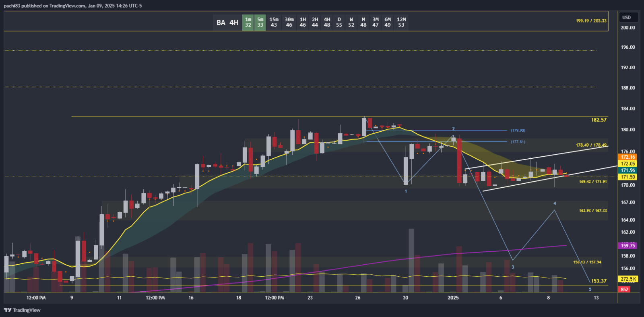This screenshot has height=317, width=644.
Task: Click projected wave label 4
Action: pos(555,203)
